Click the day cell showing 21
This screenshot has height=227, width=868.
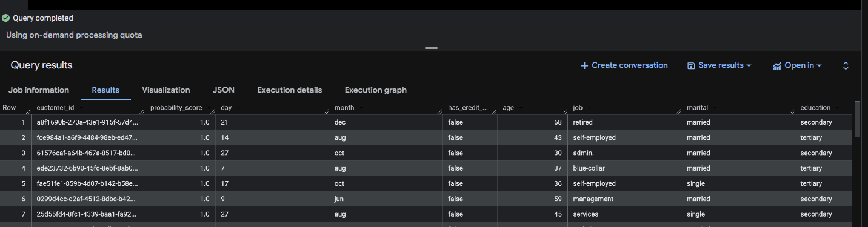(272, 122)
